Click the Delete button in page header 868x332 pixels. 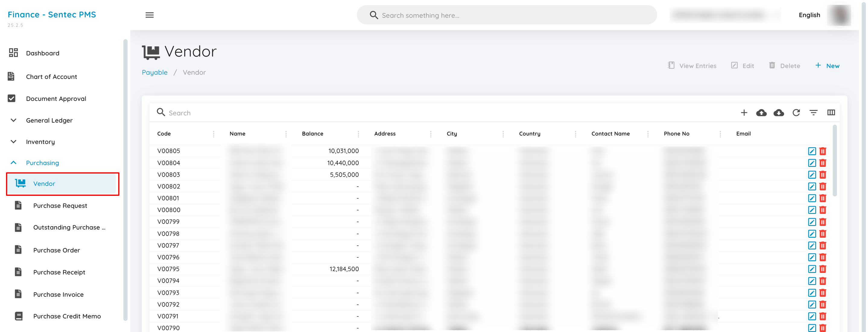pyautogui.click(x=784, y=66)
